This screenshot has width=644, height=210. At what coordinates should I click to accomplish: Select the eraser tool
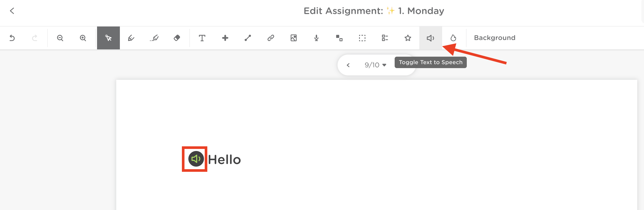pyautogui.click(x=177, y=38)
